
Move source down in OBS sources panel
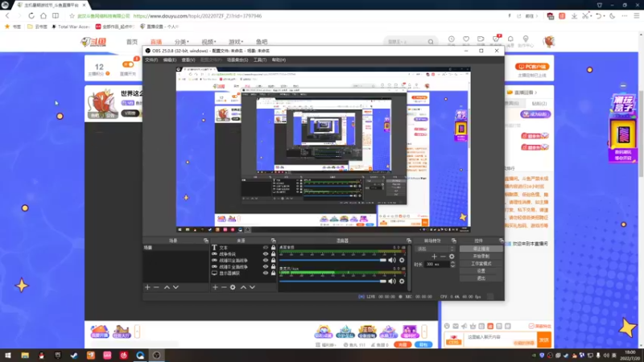pos(252,287)
